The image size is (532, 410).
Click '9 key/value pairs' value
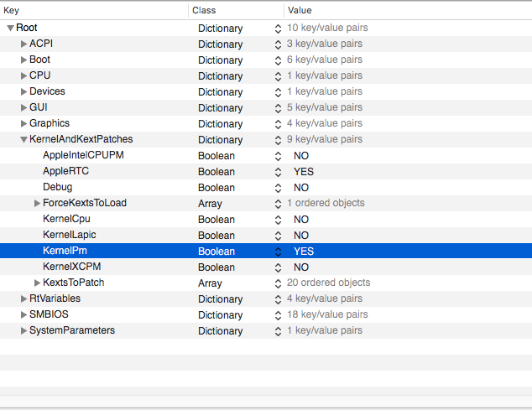(325, 139)
